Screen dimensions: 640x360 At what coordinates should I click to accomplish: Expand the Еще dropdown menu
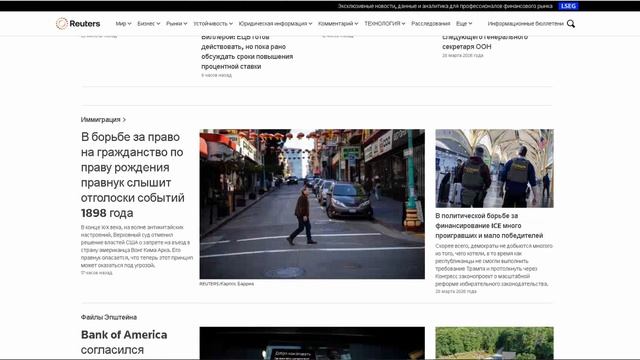point(464,24)
